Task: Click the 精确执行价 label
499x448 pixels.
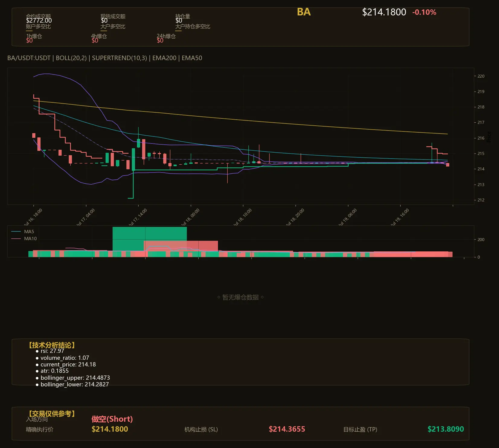Action: point(40,430)
